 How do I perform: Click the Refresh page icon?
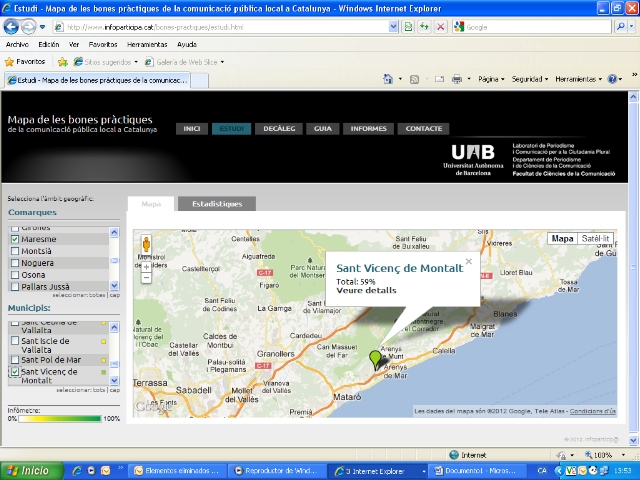pos(424,27)
